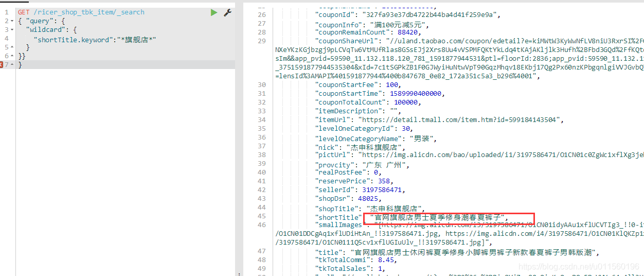The image size is (644, 276).
Task: Open the wrench options menu
Action: 227,12
